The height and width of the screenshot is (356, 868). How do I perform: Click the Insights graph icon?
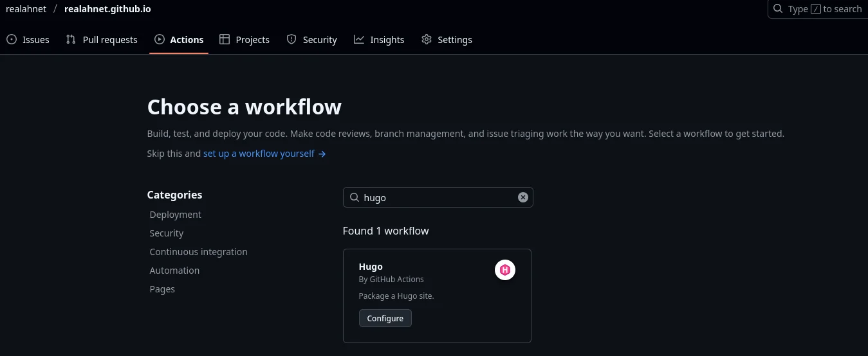(359, 40)
